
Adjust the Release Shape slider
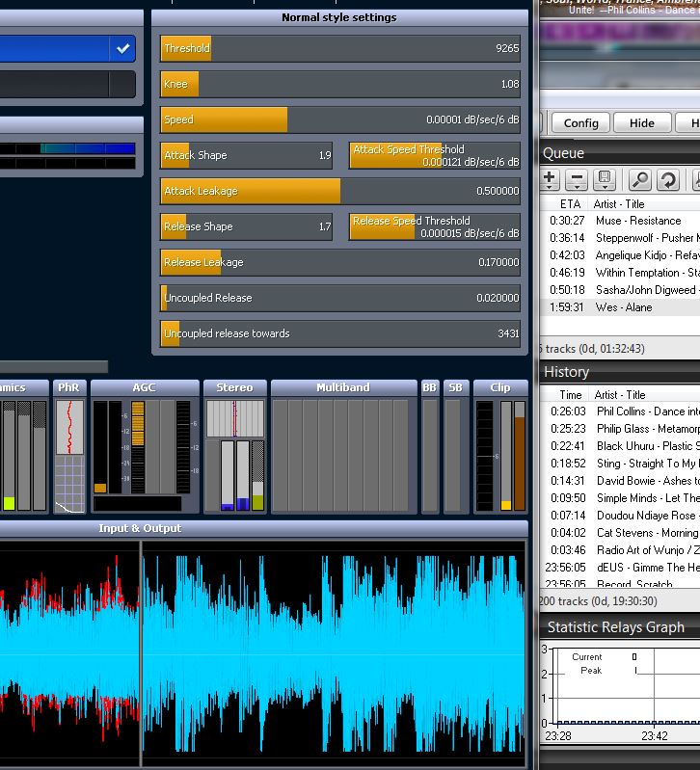click(x=246, y=226)
